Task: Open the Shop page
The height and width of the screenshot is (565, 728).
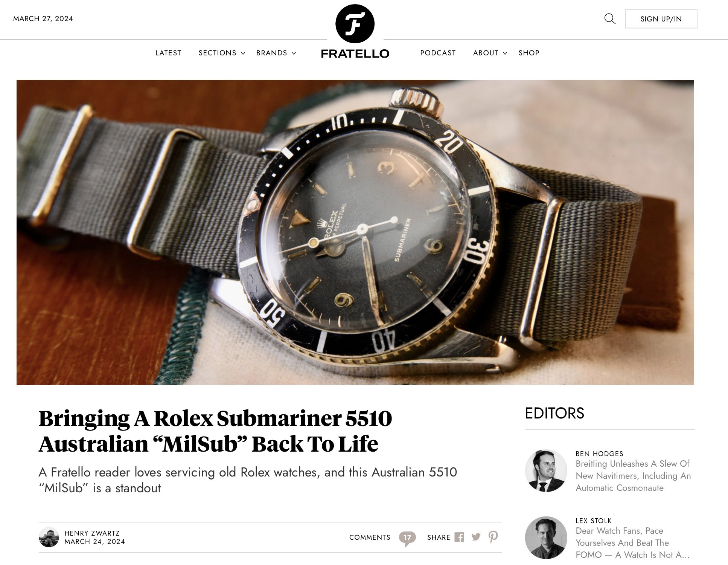Action: point(529,53)
